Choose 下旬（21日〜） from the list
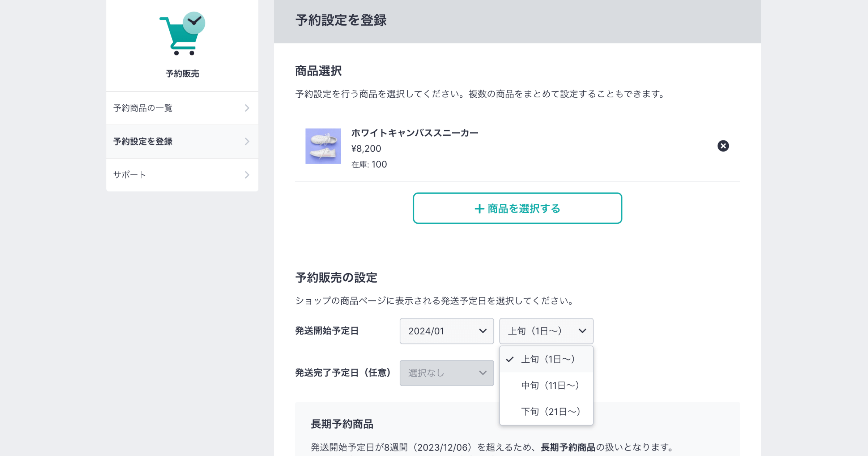Screen dimensions: 868x456 click(x=546, y=411)
